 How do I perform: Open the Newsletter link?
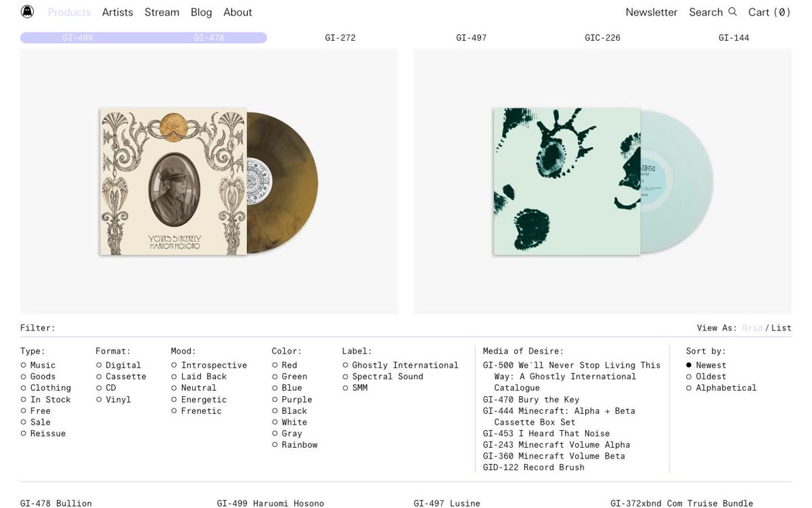coord(651,12)
